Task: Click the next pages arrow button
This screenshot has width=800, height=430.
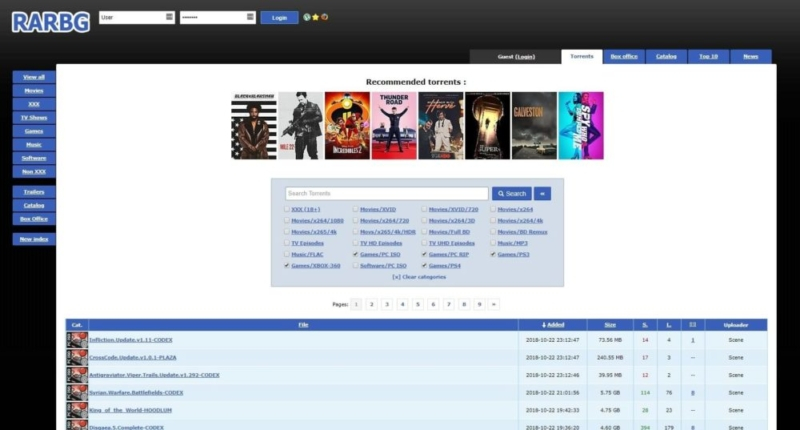Action: [x=493, y=305]
